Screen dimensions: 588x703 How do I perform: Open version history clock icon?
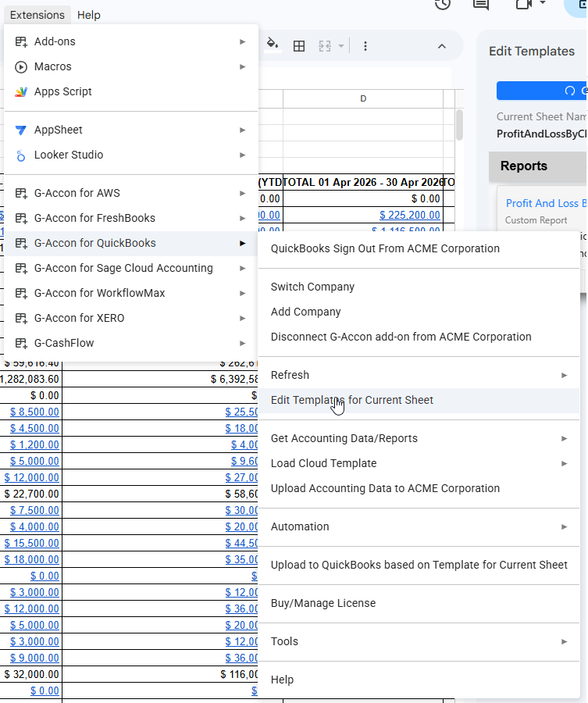(443, 4)
